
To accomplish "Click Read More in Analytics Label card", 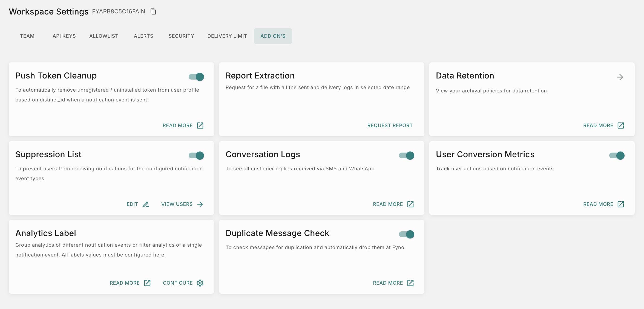I will coord(125,283).
